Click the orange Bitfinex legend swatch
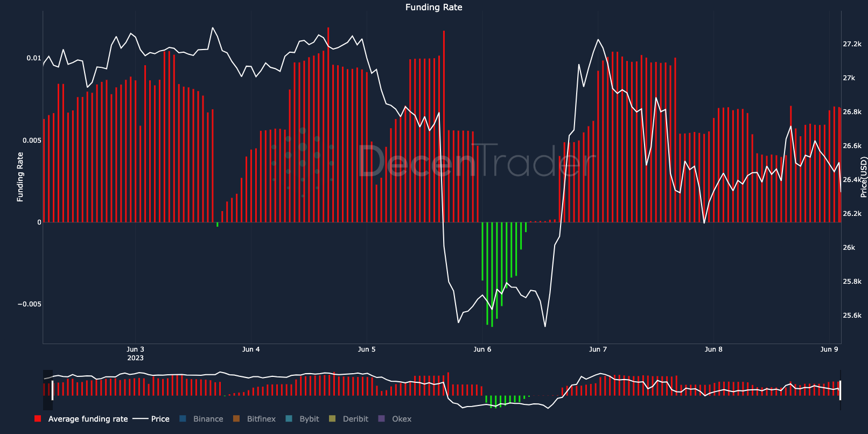 (x=236, y=419)
